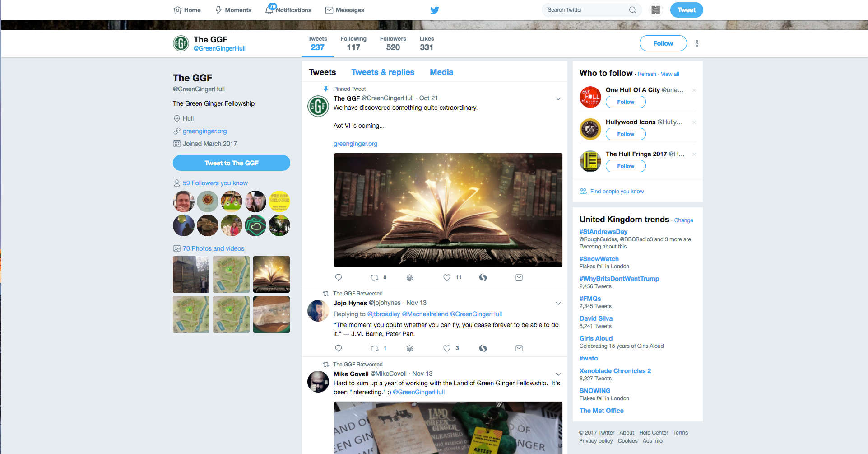
Task: Switch to the Media tab
Action: [x=441, y=72]
